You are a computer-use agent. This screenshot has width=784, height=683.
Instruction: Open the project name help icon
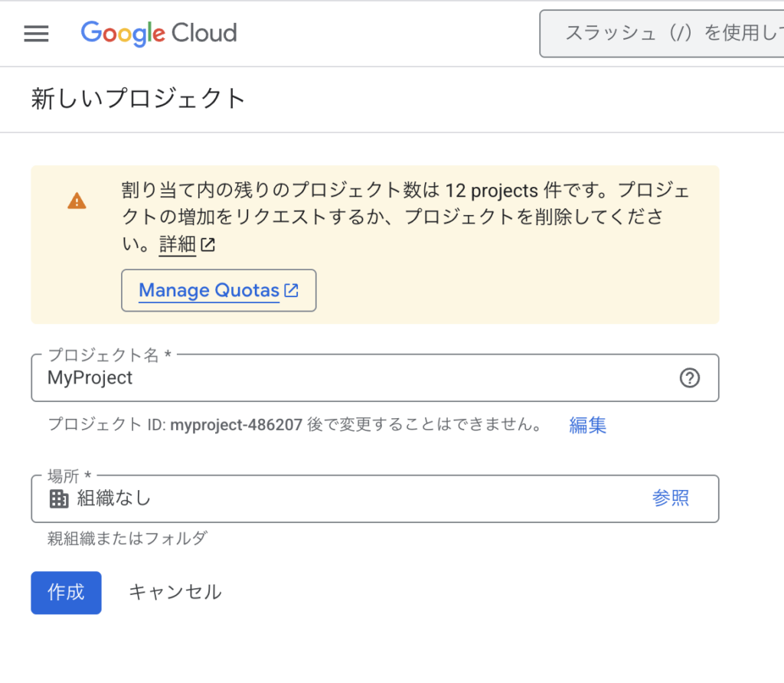point(690,378)
